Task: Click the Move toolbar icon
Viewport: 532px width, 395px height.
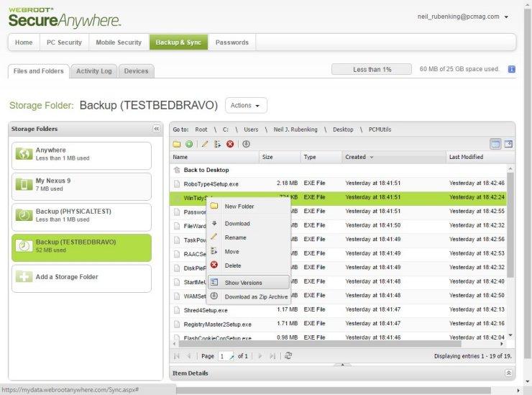Action: (217, 144)
